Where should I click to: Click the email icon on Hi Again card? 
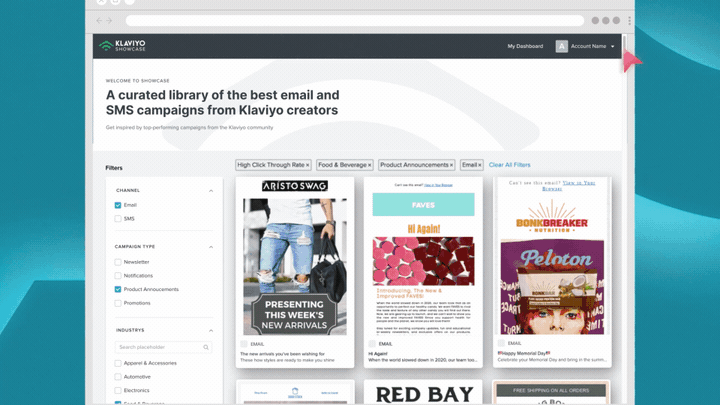[372, 344]
